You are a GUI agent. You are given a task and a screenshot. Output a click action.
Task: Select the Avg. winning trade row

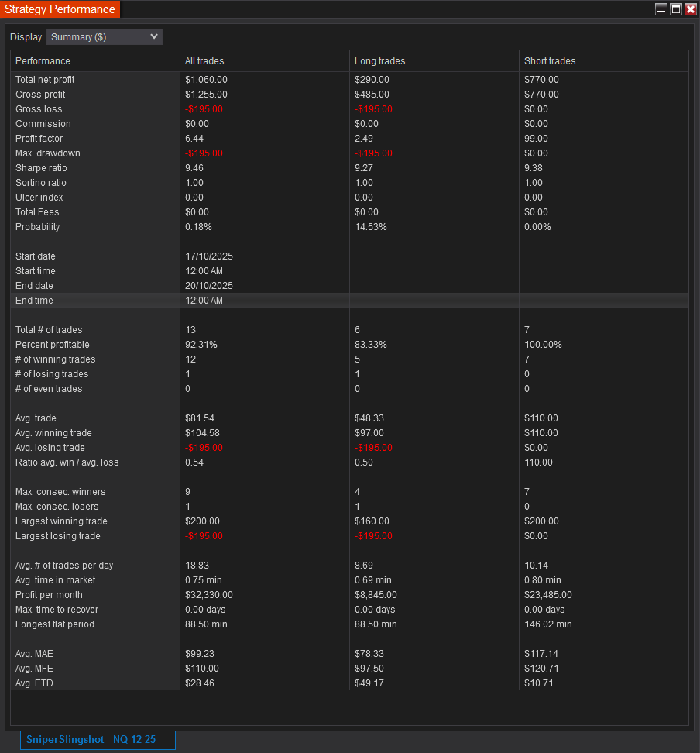point(53,433)
